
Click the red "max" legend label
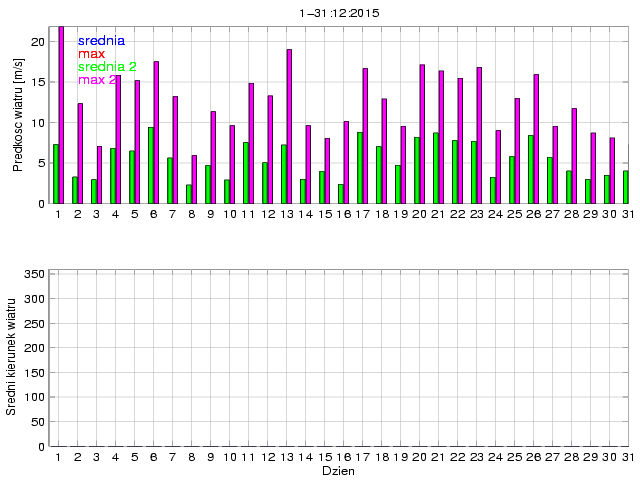[91, 54]
